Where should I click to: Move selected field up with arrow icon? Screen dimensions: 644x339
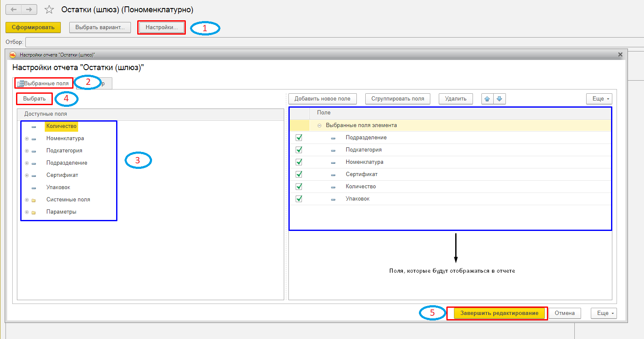click(x=487, y=99)
